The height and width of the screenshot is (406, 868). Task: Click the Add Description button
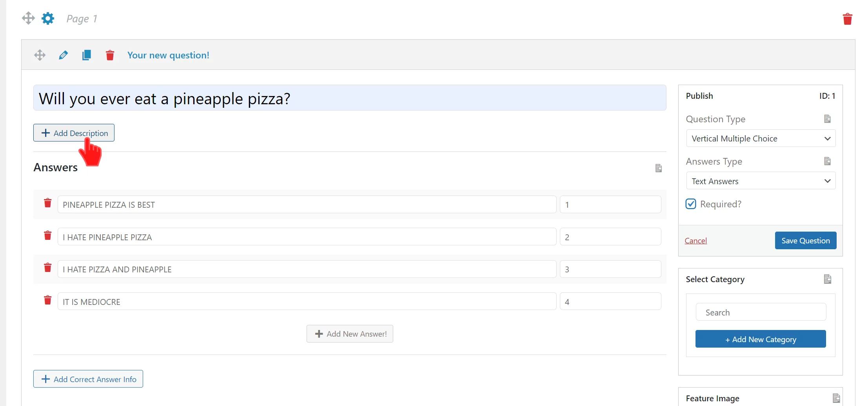(x=74, y=133)
